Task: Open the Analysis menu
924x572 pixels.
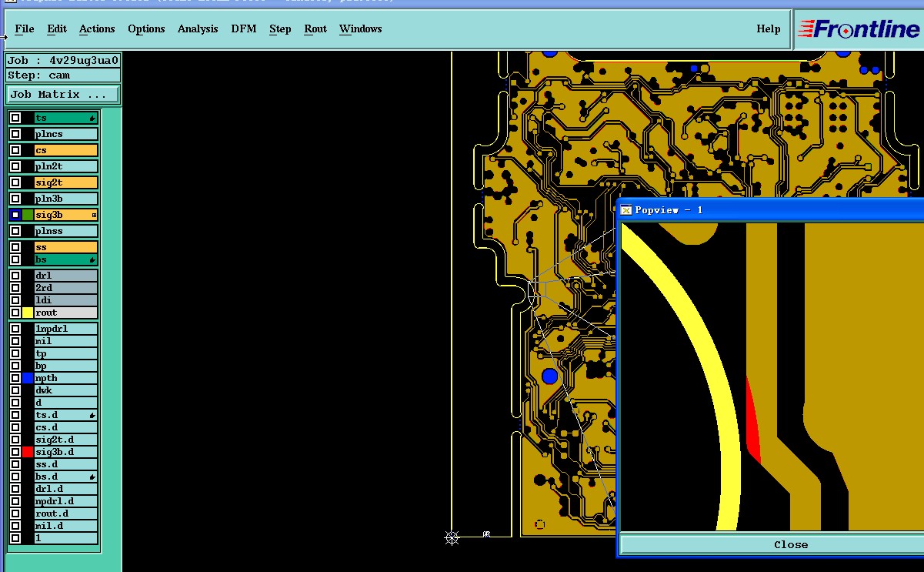Action: pyautogui.click(x=198, y=29)
